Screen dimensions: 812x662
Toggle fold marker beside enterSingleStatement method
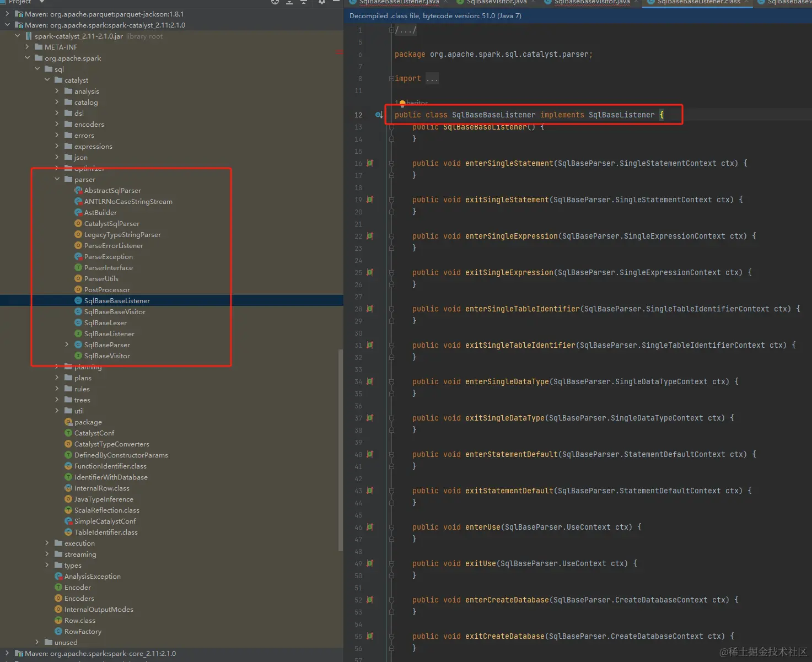[x=391, y=164]
